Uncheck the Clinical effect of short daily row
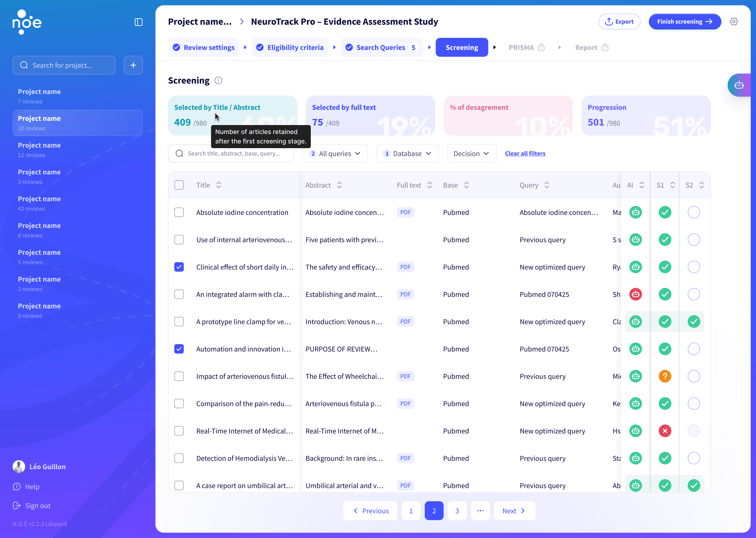 point(179,267)
